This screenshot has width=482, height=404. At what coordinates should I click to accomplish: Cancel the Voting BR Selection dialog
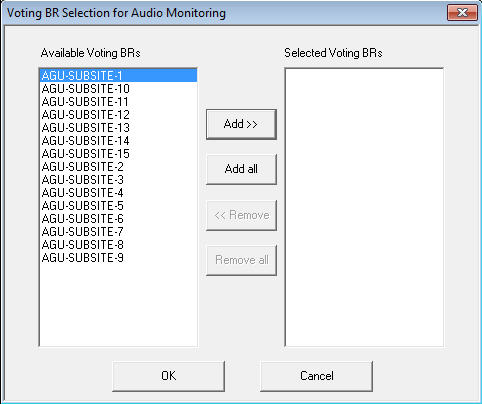(316, 376)
